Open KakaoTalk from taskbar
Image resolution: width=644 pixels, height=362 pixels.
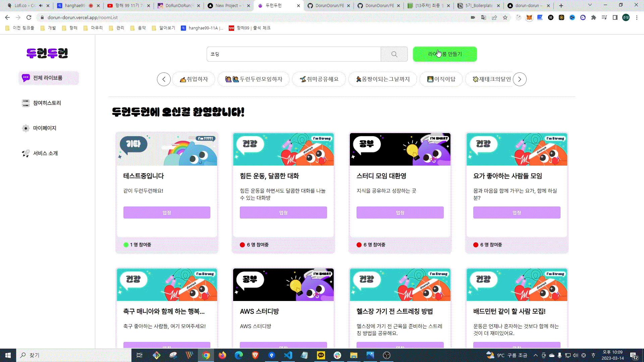tap(321, 355)
